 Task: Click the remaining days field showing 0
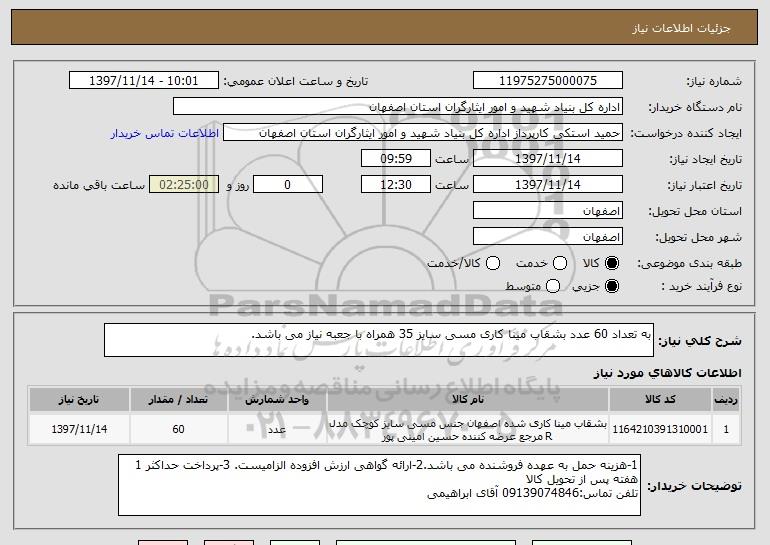coord(288,185)
